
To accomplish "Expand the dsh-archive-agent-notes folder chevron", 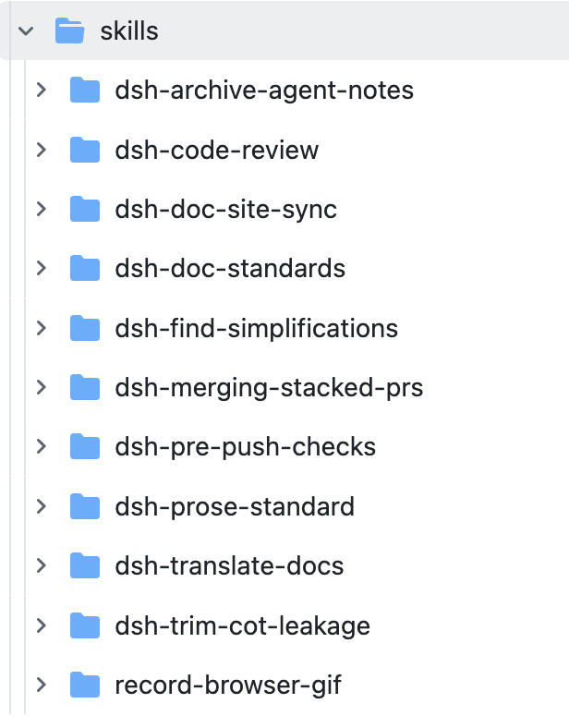I will [42, 90].
